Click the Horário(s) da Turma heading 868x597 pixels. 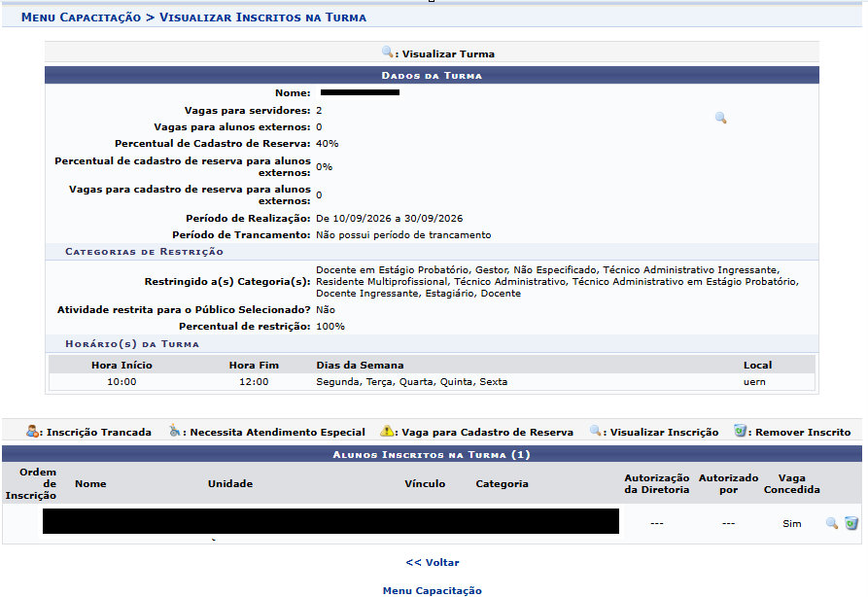[132, 344]
